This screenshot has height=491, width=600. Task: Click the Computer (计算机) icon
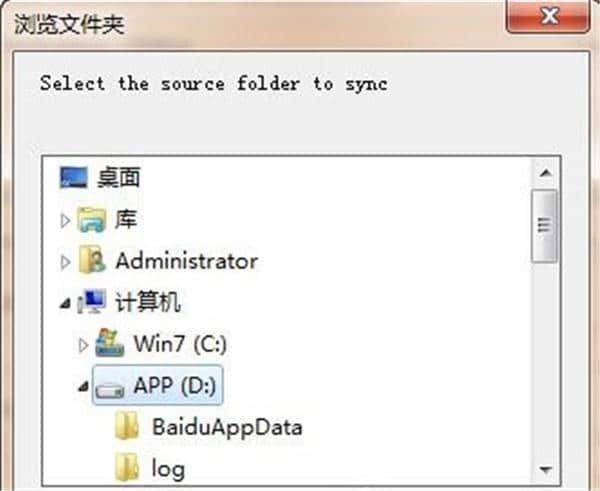click(93, 302)
